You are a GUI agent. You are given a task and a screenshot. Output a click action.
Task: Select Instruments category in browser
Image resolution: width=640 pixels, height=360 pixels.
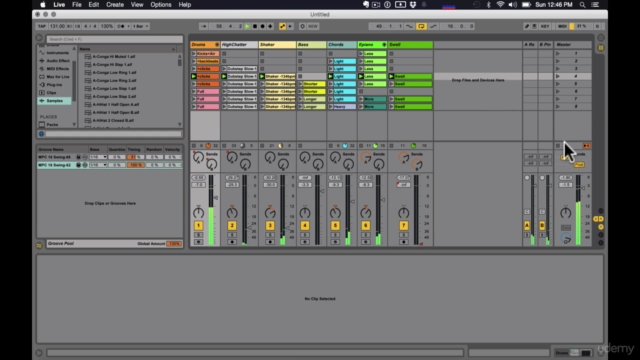(55, 53)
